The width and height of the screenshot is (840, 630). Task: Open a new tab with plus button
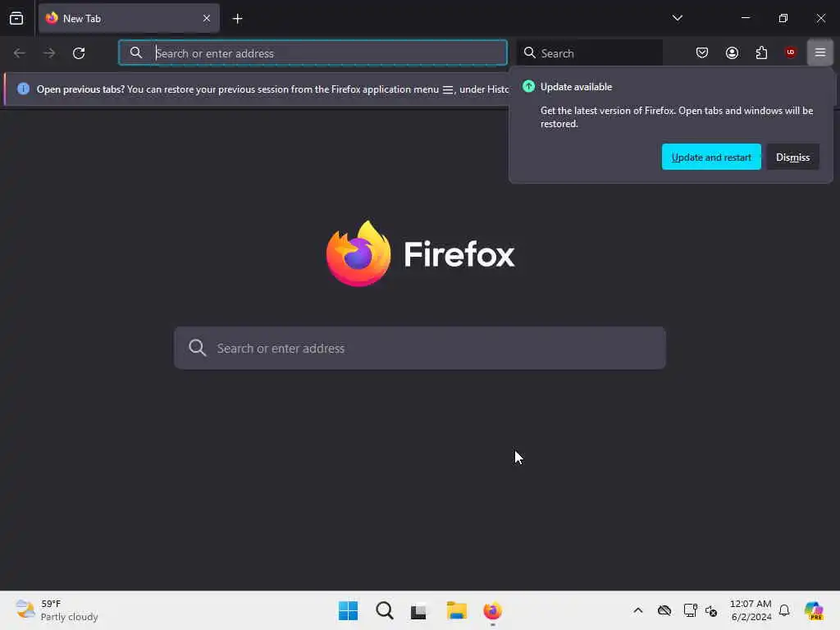(x=237, y=19)
